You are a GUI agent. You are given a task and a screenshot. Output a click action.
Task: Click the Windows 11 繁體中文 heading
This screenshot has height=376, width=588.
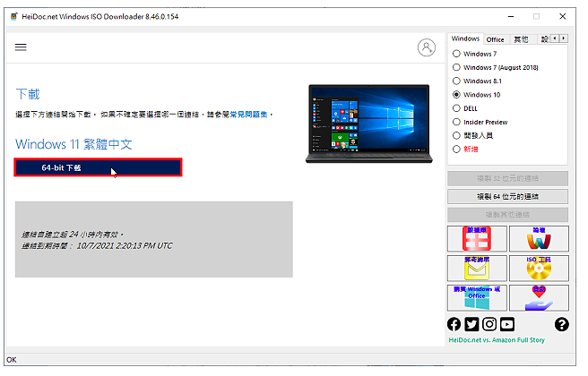tap(73, 144)
